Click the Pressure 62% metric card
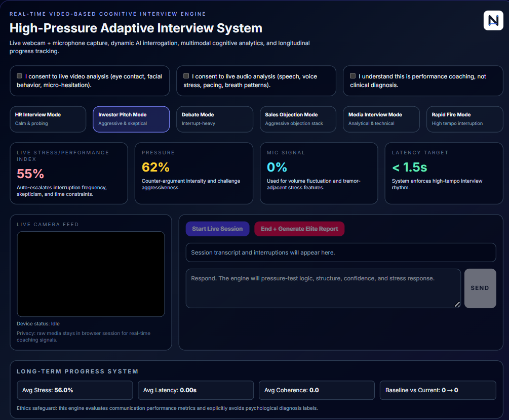The image size is (509, 420). click(x=193, y=173)
